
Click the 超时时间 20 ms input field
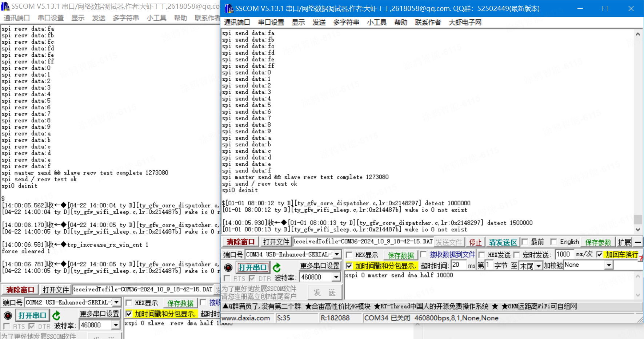[x=459, y=265]
